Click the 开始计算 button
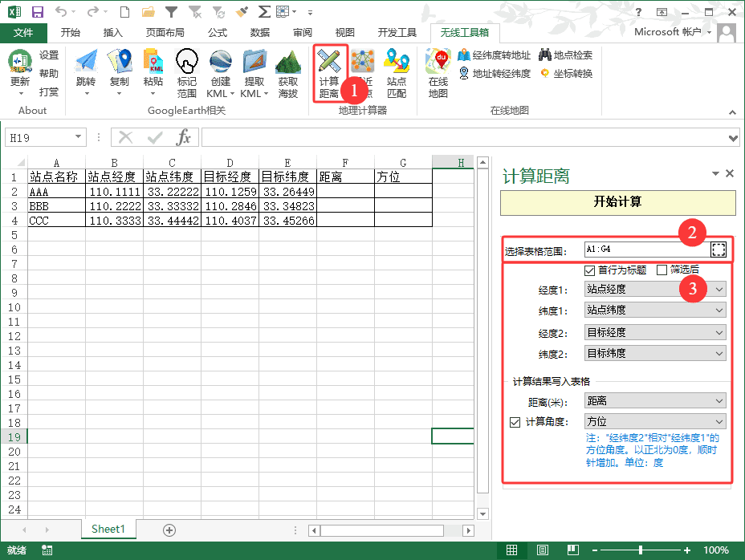The image size is (745, 560). [x=617, y=202]
